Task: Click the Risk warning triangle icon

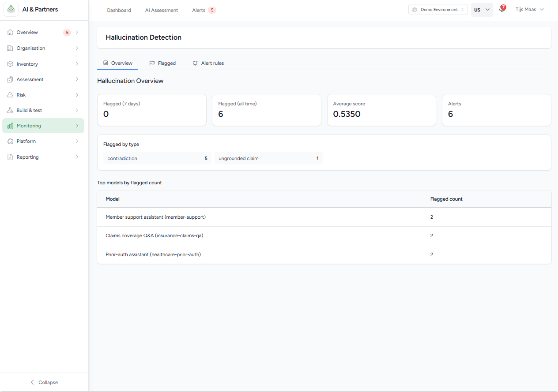Action: [x=10, y=95]
